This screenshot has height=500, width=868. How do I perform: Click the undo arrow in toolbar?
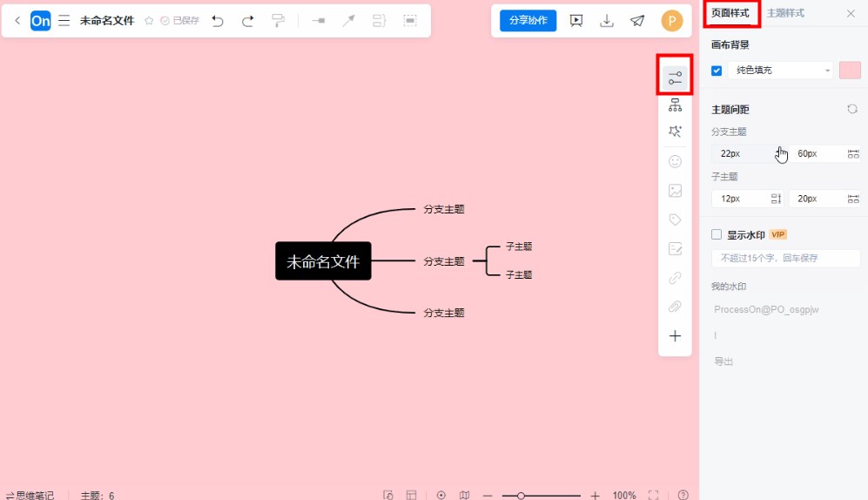tap(218, 21)
